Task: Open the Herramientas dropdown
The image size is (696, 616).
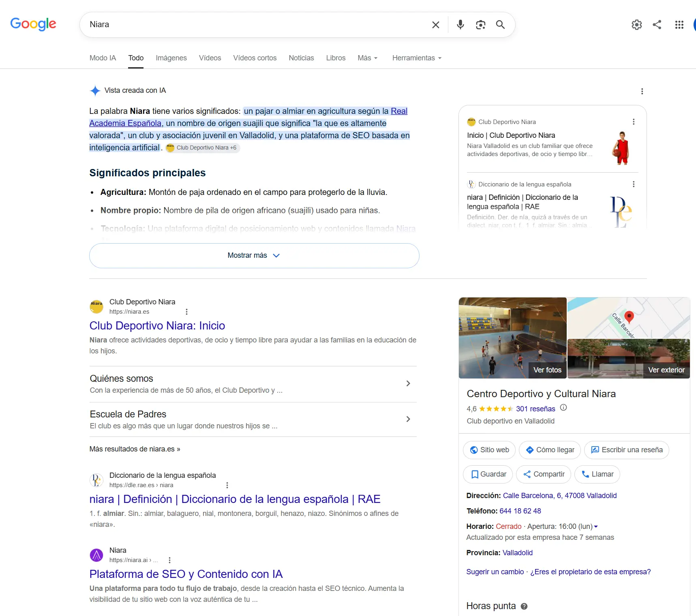Action: coord(417,58)
